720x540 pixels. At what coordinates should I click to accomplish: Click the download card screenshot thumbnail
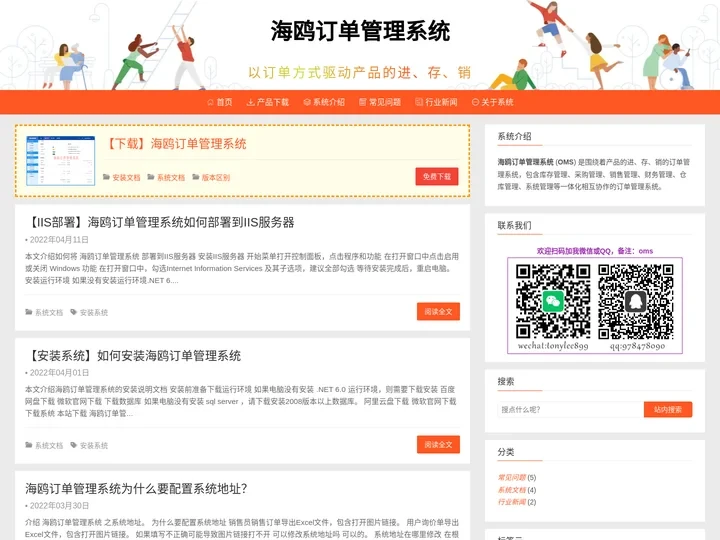[x=61, y=160]
